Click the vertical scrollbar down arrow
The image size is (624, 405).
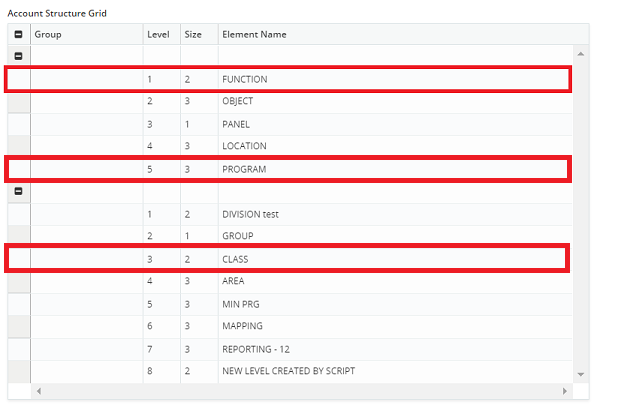click(581, 374)
